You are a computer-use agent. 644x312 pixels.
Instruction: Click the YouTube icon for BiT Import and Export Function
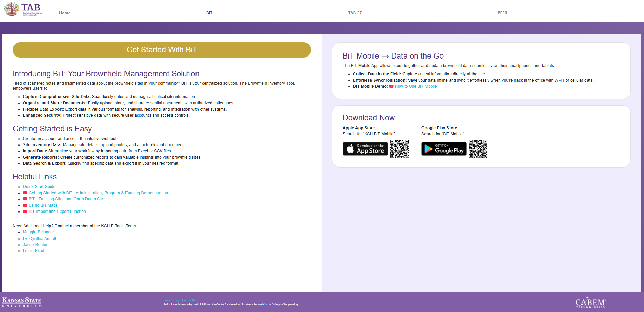(x=25, y=211)
